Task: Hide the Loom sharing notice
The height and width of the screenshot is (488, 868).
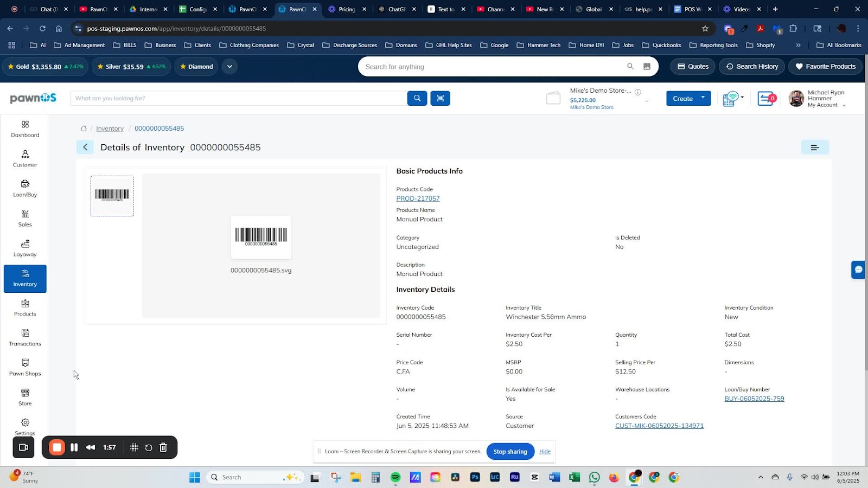Action: tap(545, 451)
